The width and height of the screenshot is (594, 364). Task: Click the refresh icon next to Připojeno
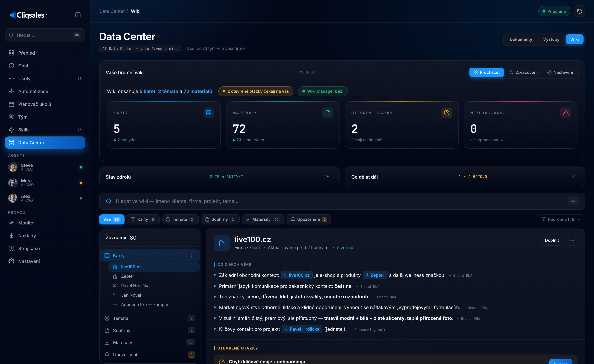click(x=579, y=11)
